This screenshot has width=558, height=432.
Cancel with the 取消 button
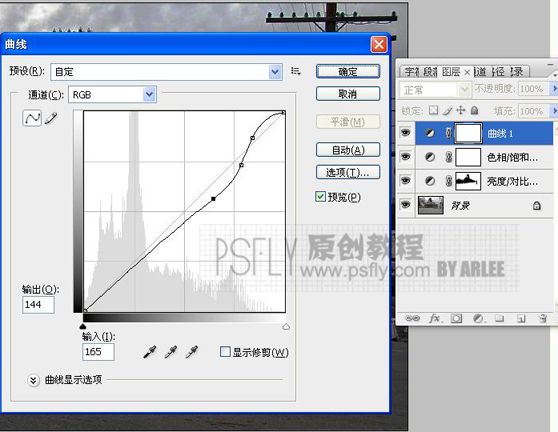coord(348,94)
